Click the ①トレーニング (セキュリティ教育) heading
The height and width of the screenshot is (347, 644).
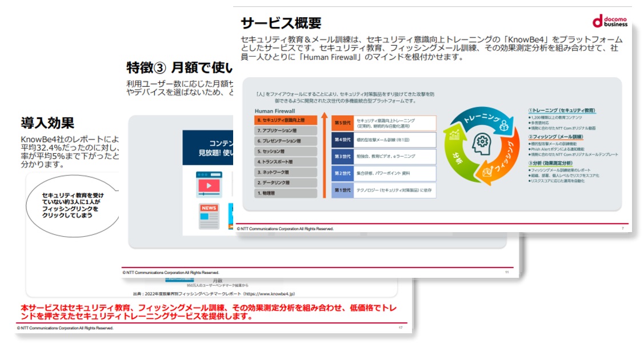562,110
